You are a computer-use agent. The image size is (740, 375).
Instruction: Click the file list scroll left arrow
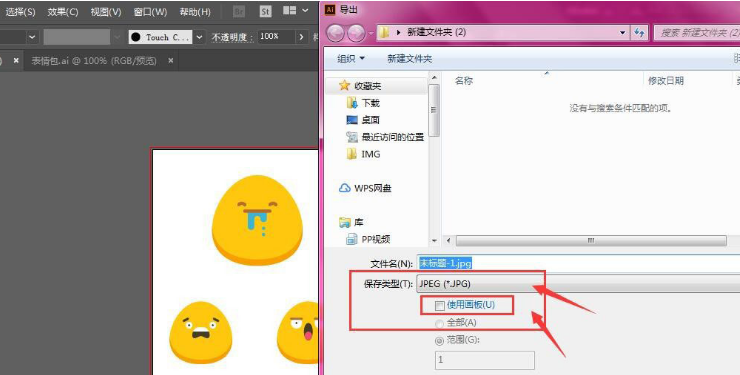(448, 241)
